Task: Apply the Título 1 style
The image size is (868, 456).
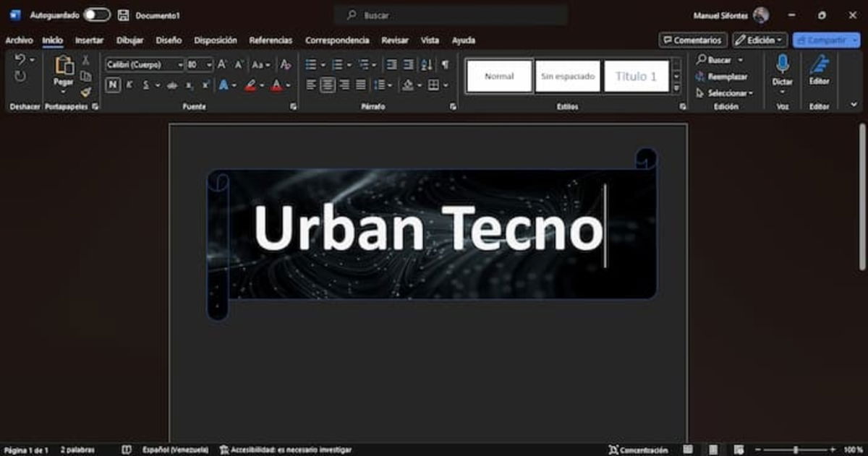Action: tap(636, 75)
